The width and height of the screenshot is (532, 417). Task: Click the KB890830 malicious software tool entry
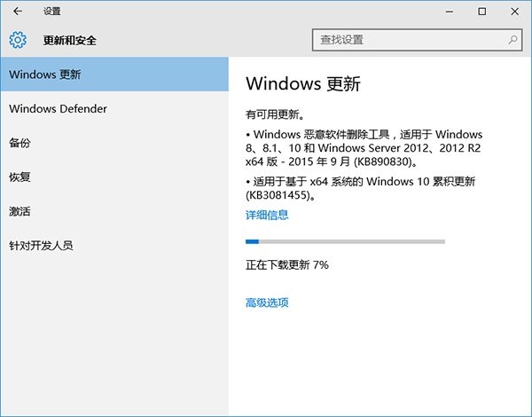364,148
